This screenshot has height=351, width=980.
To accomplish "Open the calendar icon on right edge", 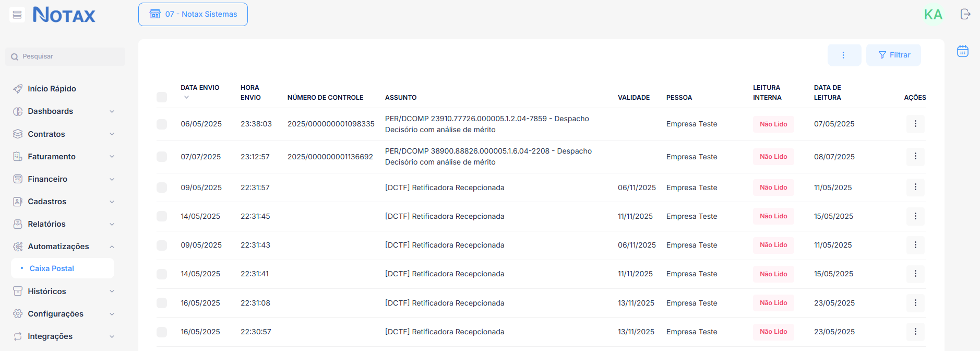I will tap(963, 51).
